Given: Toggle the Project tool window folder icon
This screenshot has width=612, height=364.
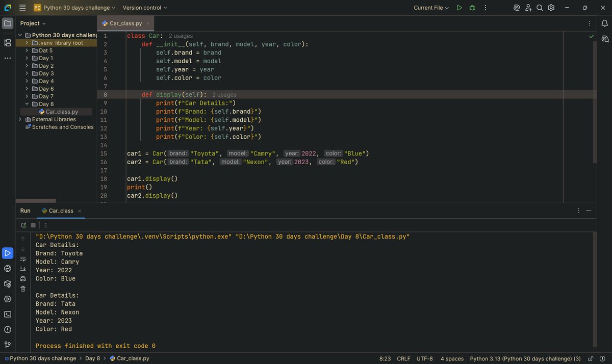Looking at the screenshot, I should click(x=8, y=23).
